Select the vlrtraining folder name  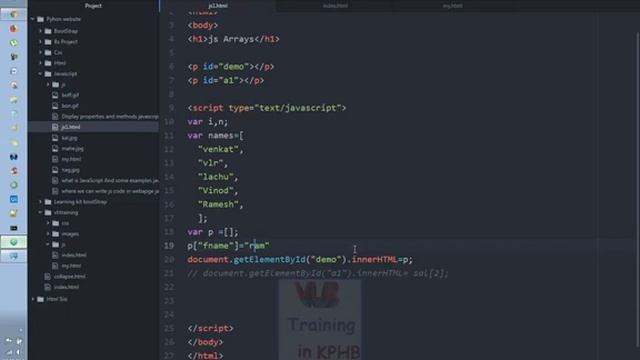66,212
